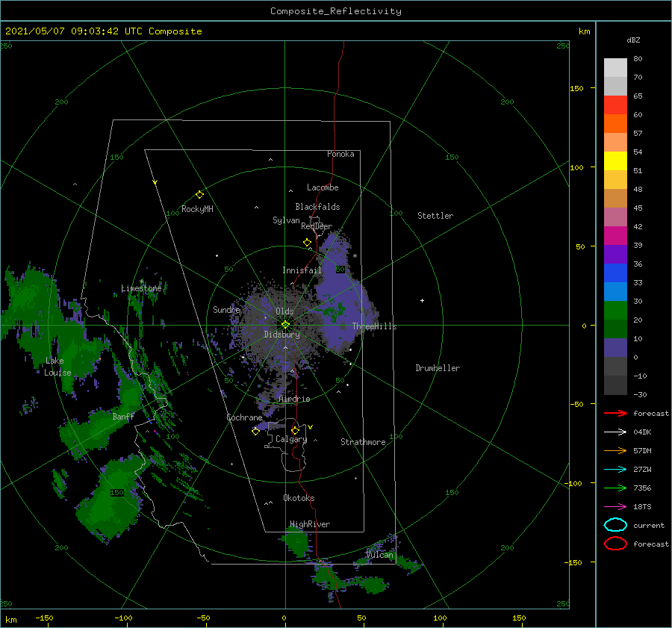Click the dark gray -30 to -10 swatch

coord(615,385)
